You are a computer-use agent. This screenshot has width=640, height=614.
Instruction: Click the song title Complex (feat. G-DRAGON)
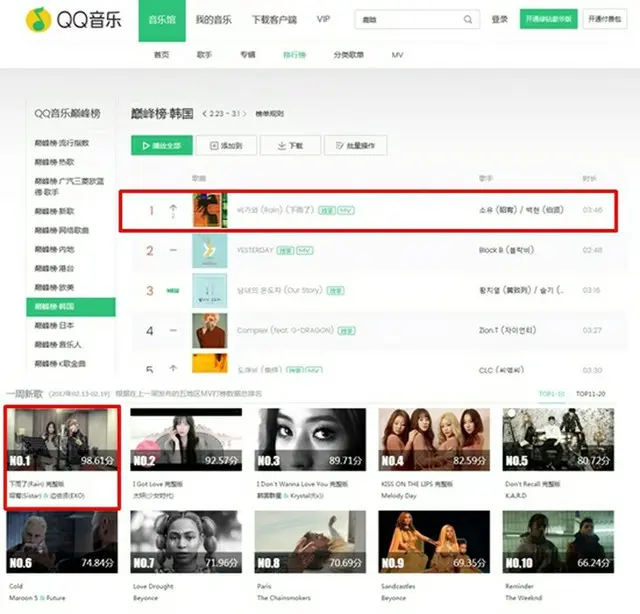click(x=285, y=330)
